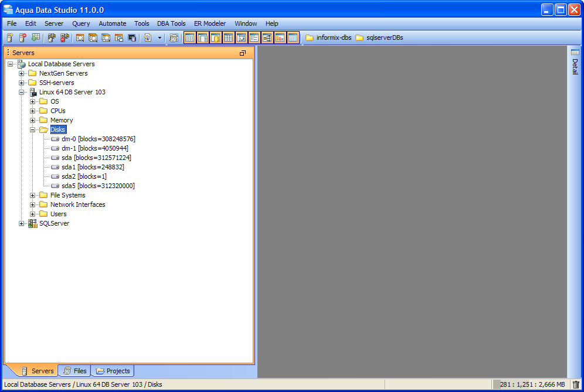584x392 pixels.
Task: Open the informix-dbs bookmark folder
Action: coord(328,38)
